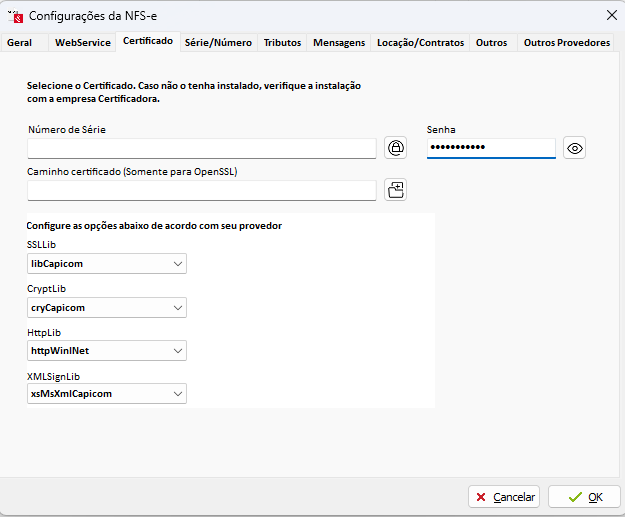Expand the HttpLib dropdown list

(178, 351)
